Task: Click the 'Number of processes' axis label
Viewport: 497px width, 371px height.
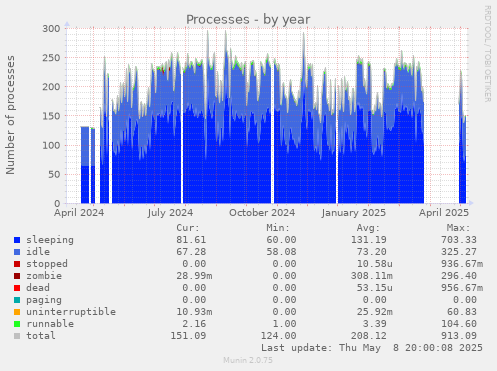Action: [10, 115]
